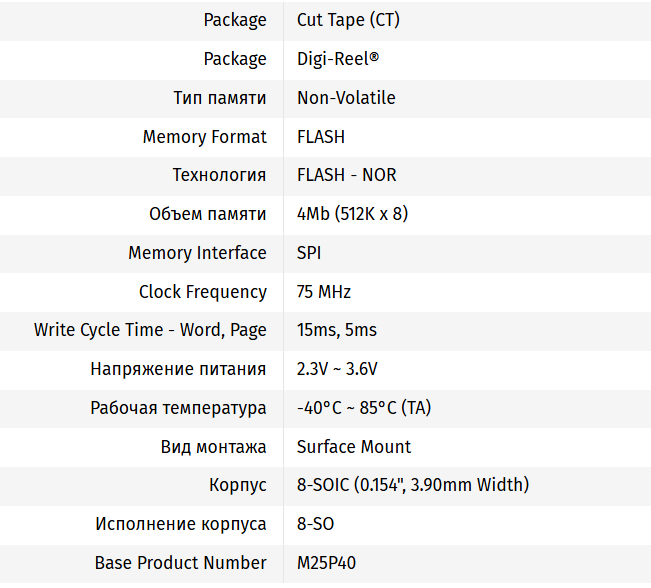Click the "M25P40" base product number
This screenshot has width=651, height=588.
pos(326,563)
